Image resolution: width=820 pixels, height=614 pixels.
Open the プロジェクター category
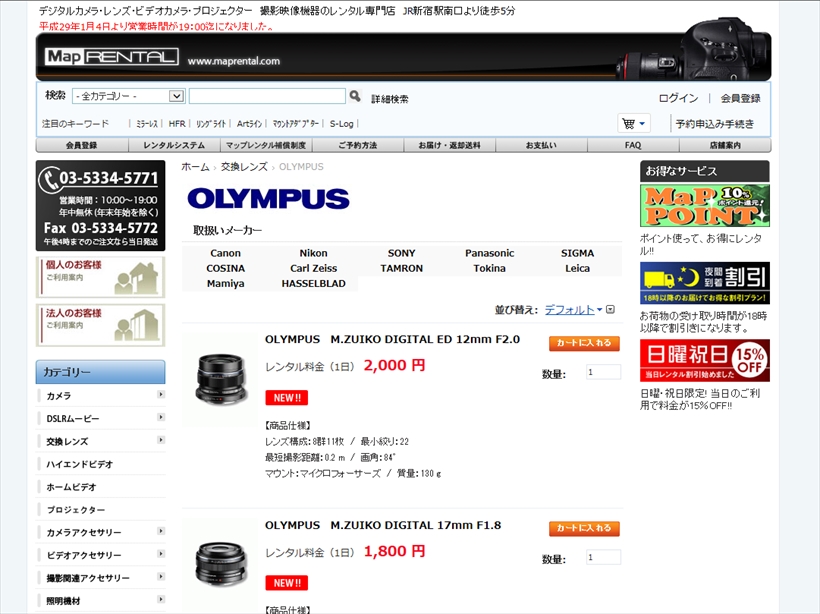76,509
